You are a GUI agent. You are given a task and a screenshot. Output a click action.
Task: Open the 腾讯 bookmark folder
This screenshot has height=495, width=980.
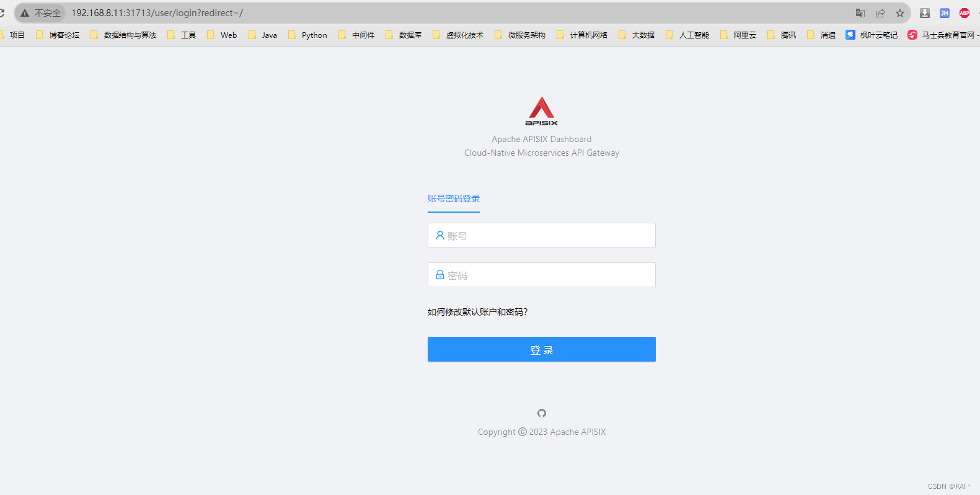coord(782,35)
